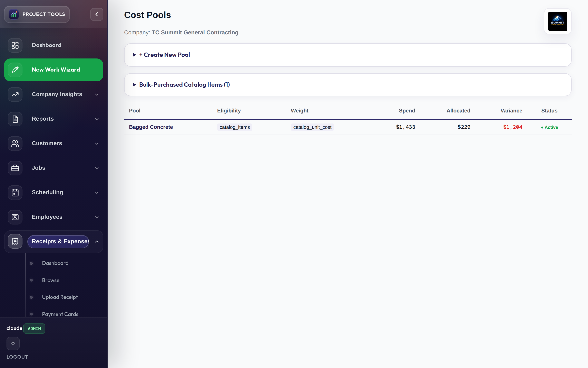Click the Project Tools brand button
Viewport: 588px width, 368px height.
click(37, 14)
